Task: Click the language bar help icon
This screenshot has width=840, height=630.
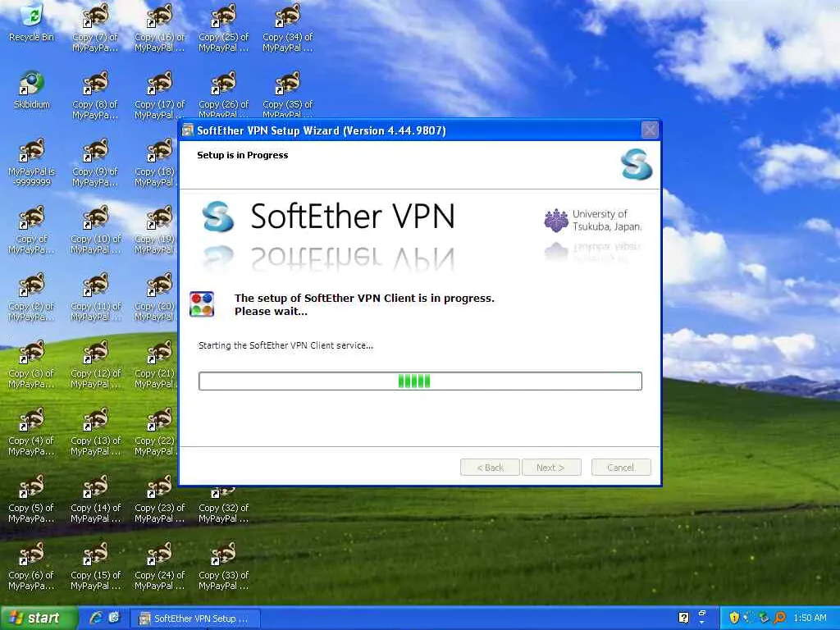Action: pyautogui.click(x=683, y=619)
